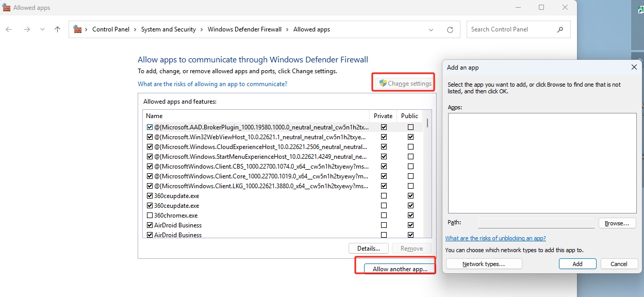644x297 pixels.
Task: Click the empty Apps list box
Action: [542, 163]
